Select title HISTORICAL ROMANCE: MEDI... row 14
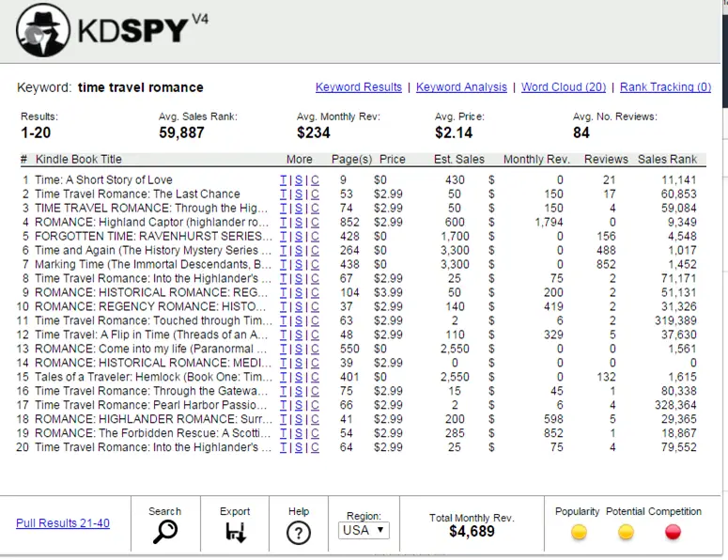Viewport: 728px width, 560px height. (x=153, y=363)
